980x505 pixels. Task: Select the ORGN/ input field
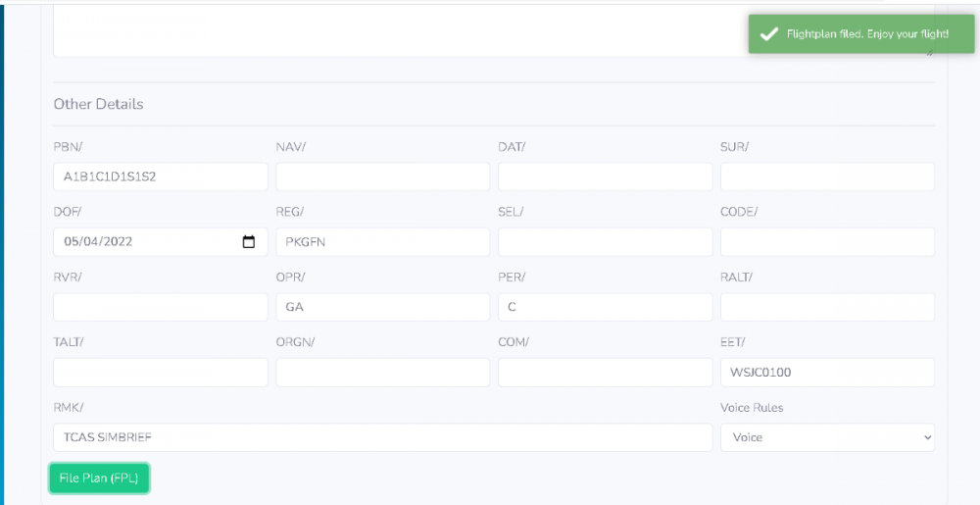(x=382, y=373)
